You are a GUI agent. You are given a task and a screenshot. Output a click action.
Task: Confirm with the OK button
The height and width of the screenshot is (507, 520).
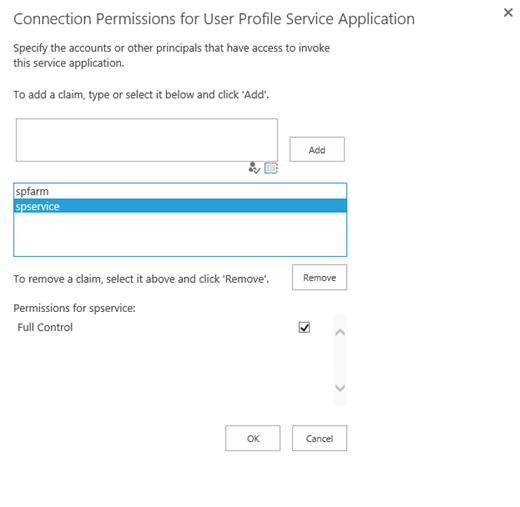(253, 438)
